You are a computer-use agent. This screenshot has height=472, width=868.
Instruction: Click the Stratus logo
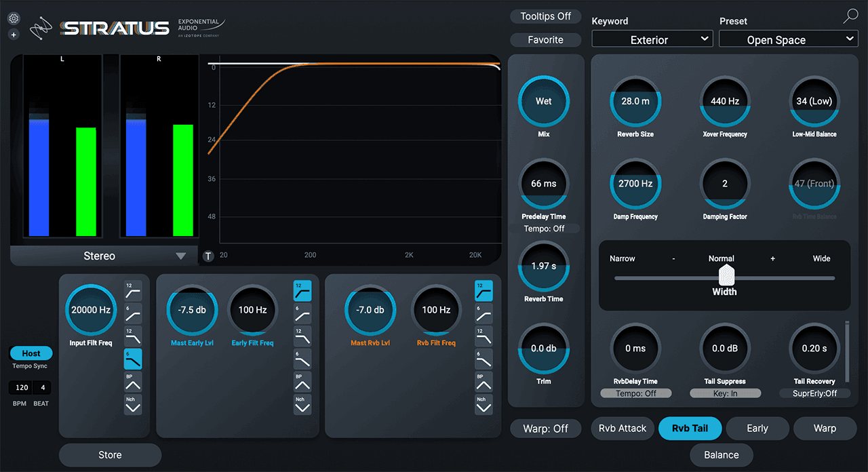click(114, 28)
